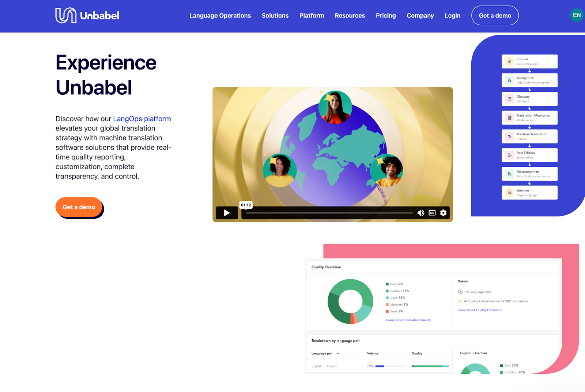Go to the Pricing page
The height and width of the screenshot is (392, 585).
[x=386, y=16]
